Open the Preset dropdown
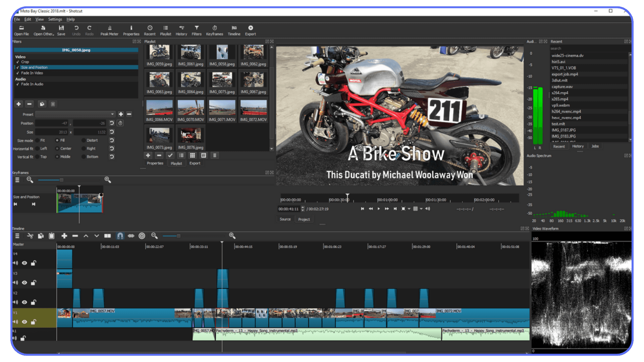644x362 pixels. tap(75, 114)
